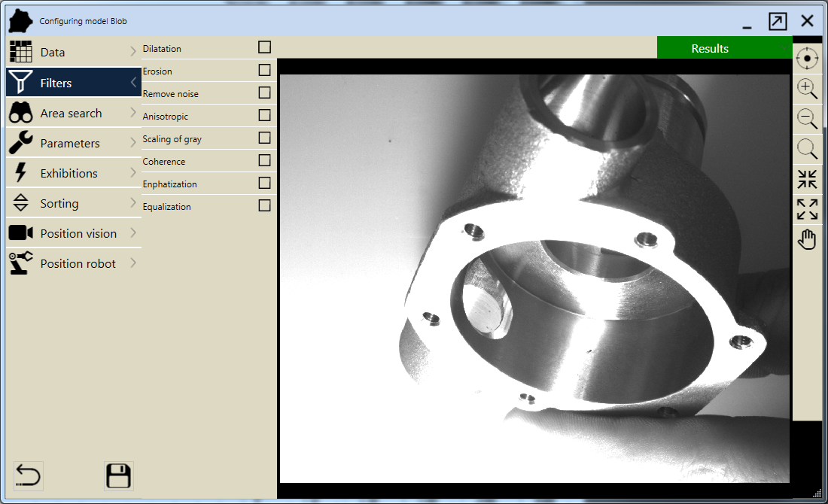Screen dimensions: 828x504
Task: Open the Position robot label
Action: 78,263
